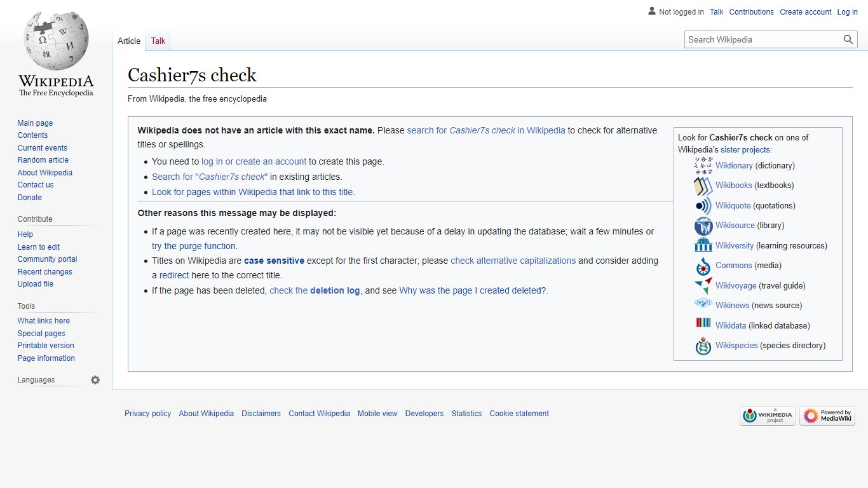Viewport: 868px width, 488px height.
Task: Open Page information link
Action: coord(46,358)
